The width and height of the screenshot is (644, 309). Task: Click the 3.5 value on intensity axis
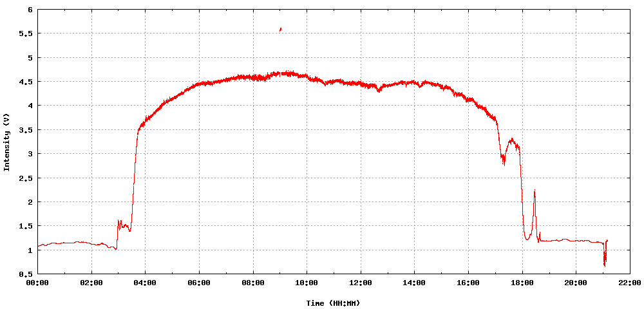pos(26,129)
